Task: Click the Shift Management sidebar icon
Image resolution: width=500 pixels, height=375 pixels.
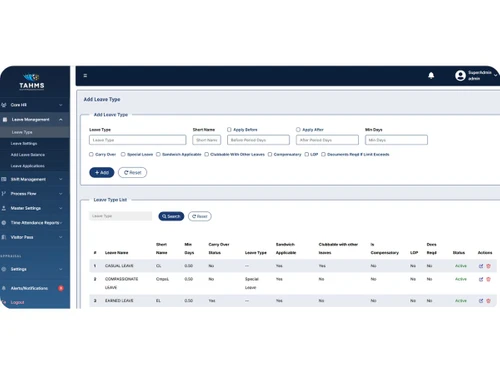Action: pos(4,179)
